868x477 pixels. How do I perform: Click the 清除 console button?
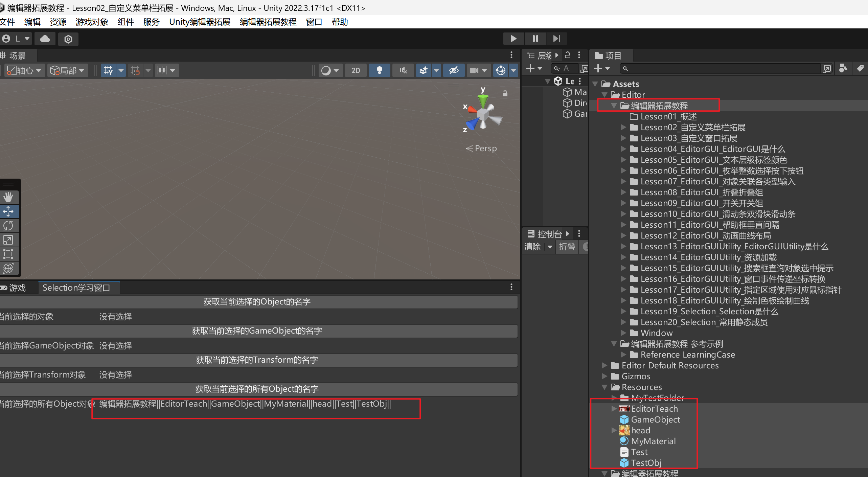[532, 247]
